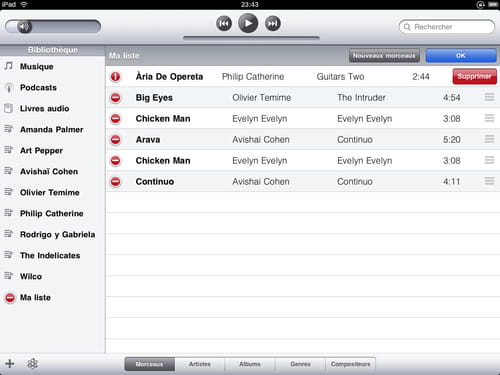Switch to the Albums tab
Screen dimensions: 500x375
[250, 364]
